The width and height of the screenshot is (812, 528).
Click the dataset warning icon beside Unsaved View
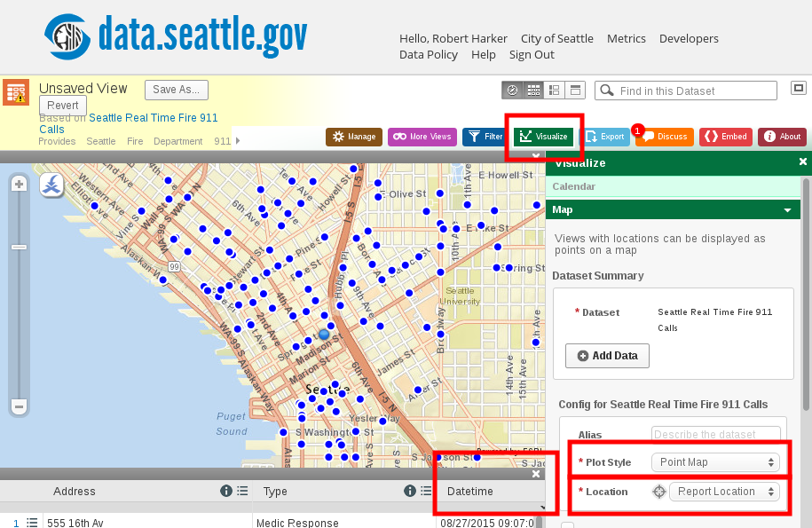click(16, 92)
